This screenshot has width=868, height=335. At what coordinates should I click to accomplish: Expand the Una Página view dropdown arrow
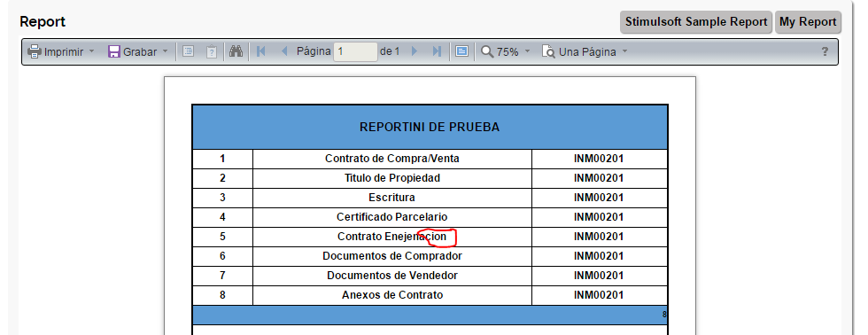[x=625, y=51]
